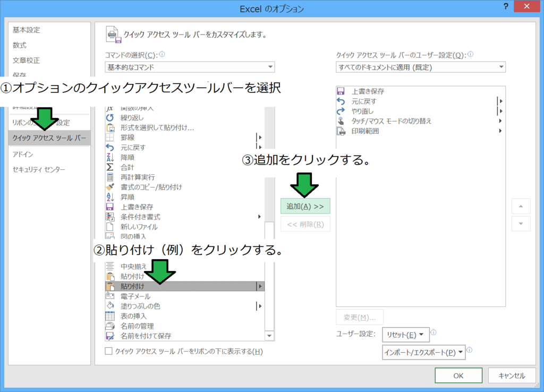Select the 降順 sort icon
Viewport: 544px width, 392px height.
[110, 157]
